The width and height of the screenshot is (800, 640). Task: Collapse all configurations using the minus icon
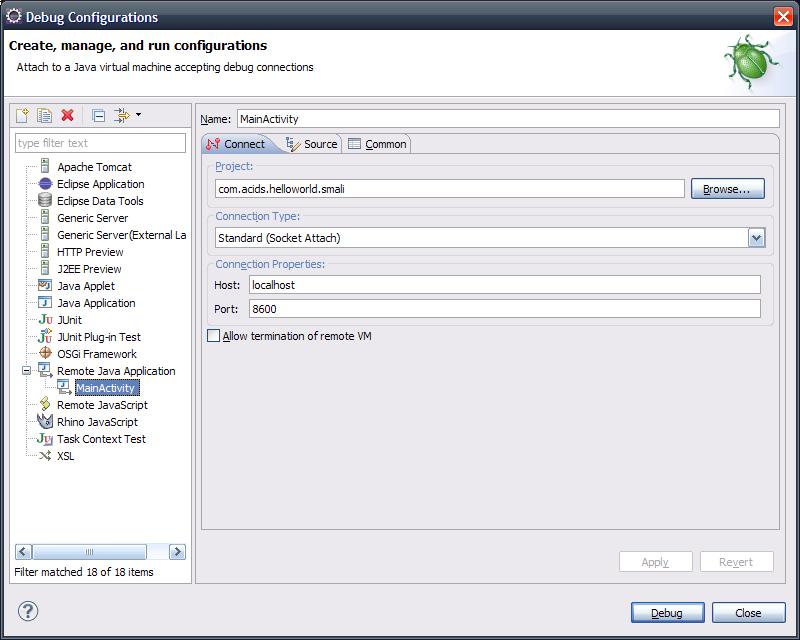(98, 116)
